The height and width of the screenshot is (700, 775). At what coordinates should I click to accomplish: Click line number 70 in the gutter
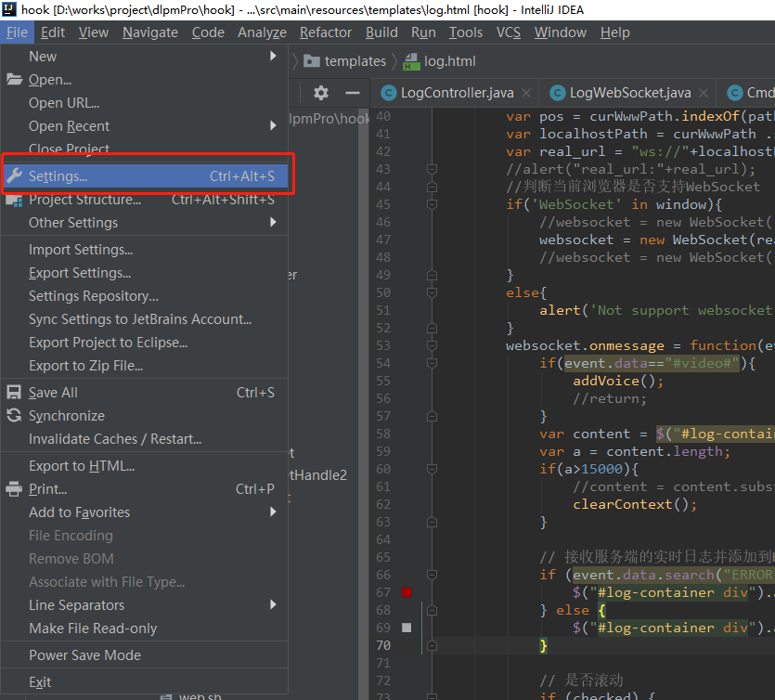tap(383, 645)
